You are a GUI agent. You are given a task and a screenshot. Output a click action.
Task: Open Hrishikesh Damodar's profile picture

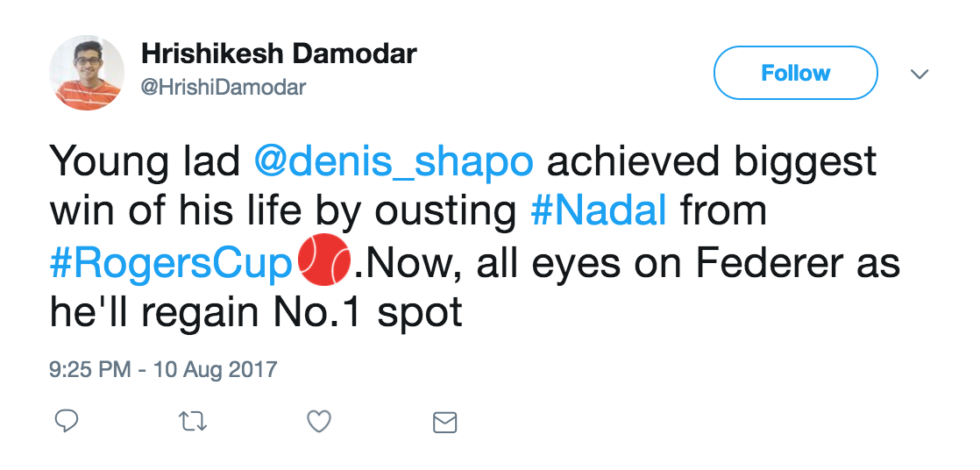point(87,73)
